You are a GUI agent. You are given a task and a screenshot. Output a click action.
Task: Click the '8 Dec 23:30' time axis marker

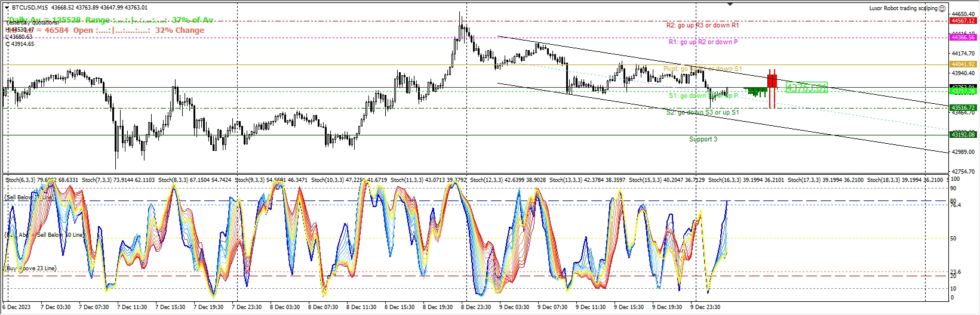[x=475, y=307]
